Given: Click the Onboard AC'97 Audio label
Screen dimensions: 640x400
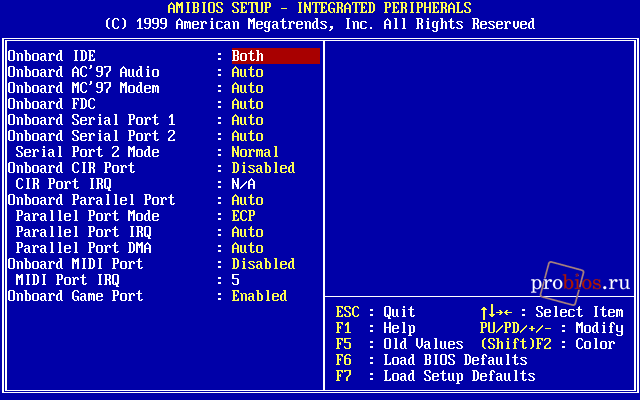Looking at the screenshot, I should (x=83, y=72).
